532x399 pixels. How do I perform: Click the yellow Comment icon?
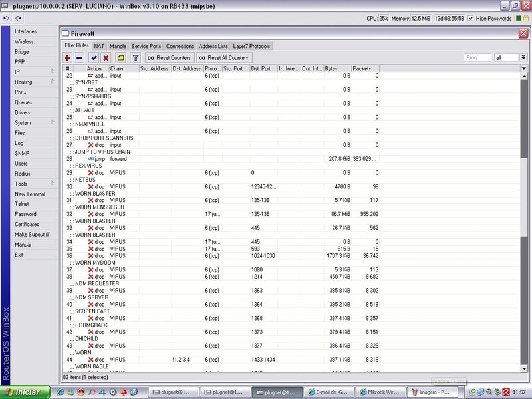(120, 58)
